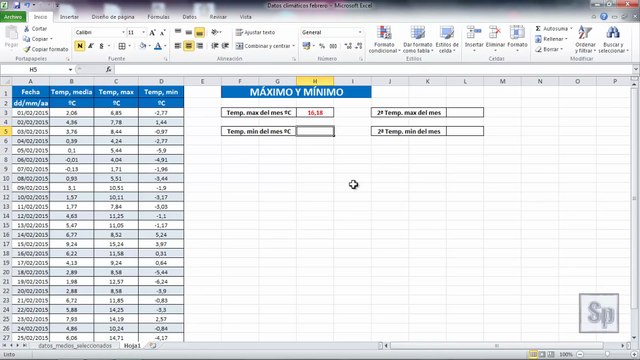Image resolution: width=640 pixels, height=360 pixels.
Task: Open the font name Calibri dropdown
Action: coord(123,32)
